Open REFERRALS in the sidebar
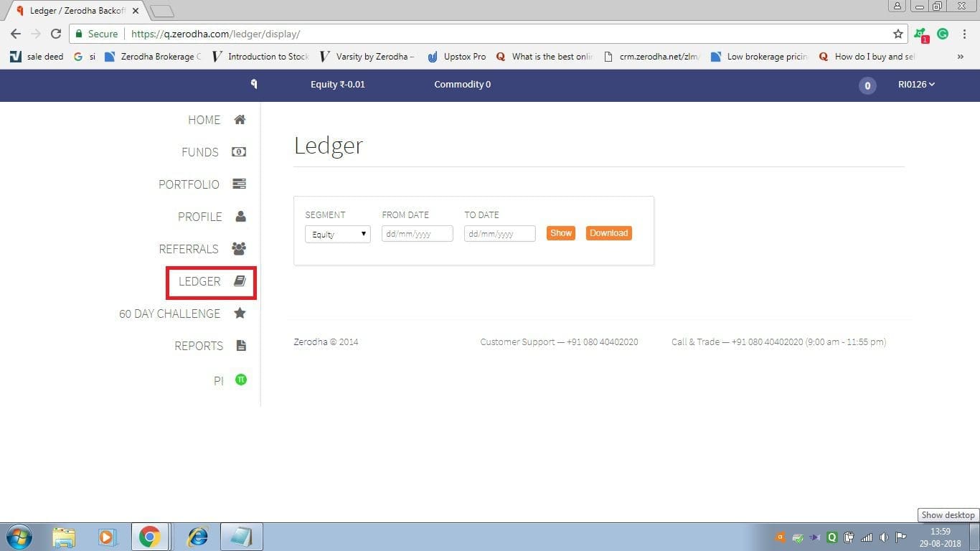The width and height of the screenshot is (980, 551). point(189,249)
